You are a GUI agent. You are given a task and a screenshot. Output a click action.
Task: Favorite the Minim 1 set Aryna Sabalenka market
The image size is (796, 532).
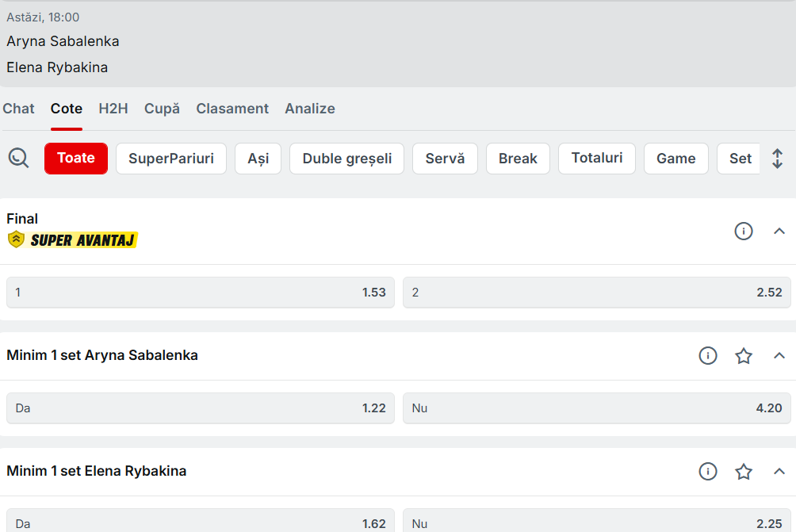coord(743,356)
